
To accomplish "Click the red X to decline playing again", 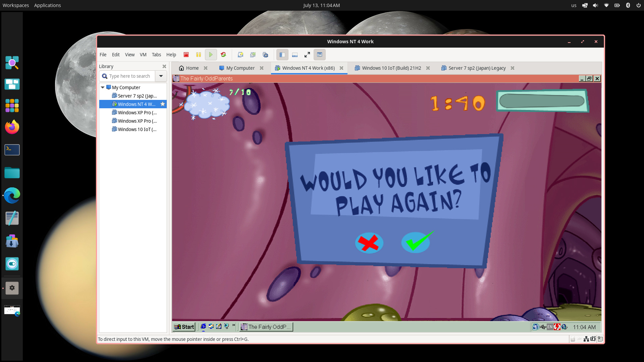I will (x=369, y=243).
